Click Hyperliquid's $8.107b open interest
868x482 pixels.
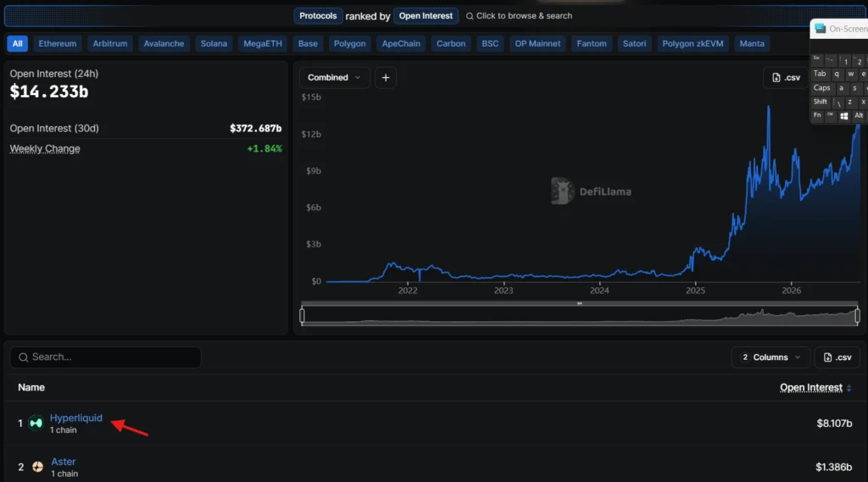tap(834, 424)
